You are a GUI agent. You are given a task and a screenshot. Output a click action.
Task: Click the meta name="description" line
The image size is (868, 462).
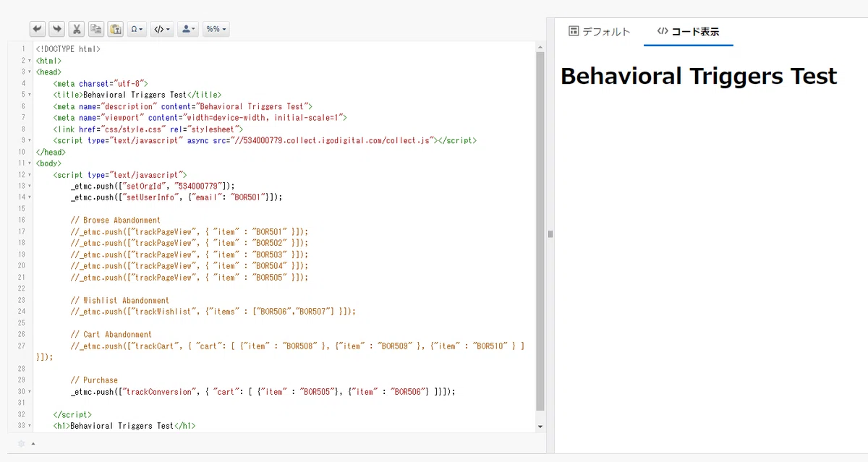[182, 106]
